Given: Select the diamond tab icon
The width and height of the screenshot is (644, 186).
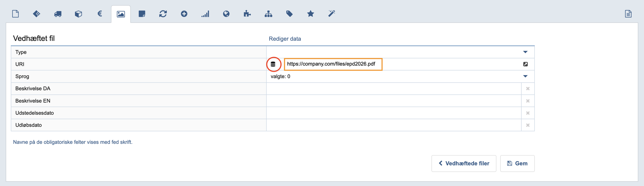Looking at the screenshot, I should point(37,14).
